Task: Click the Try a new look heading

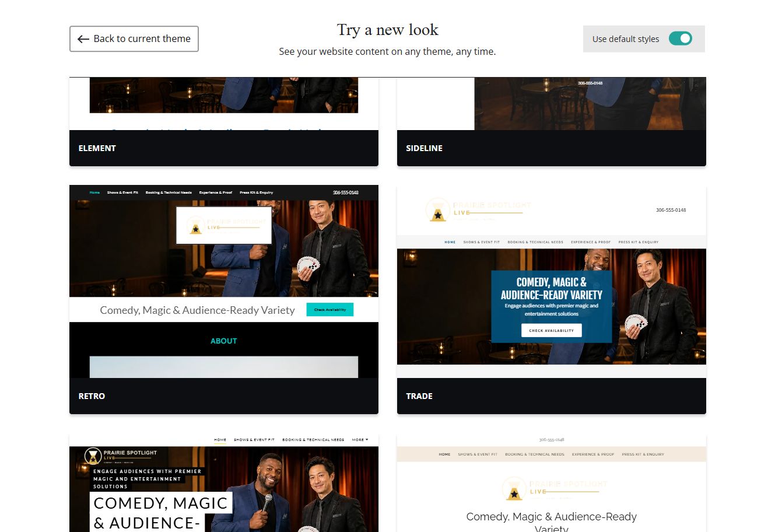Action: point(387,30)
